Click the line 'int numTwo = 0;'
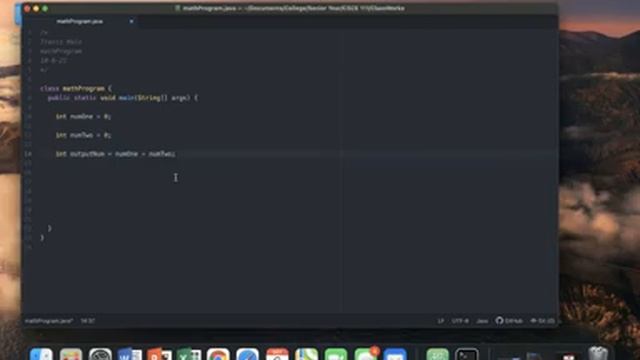 pyautogui.click(x=83, y=135)
